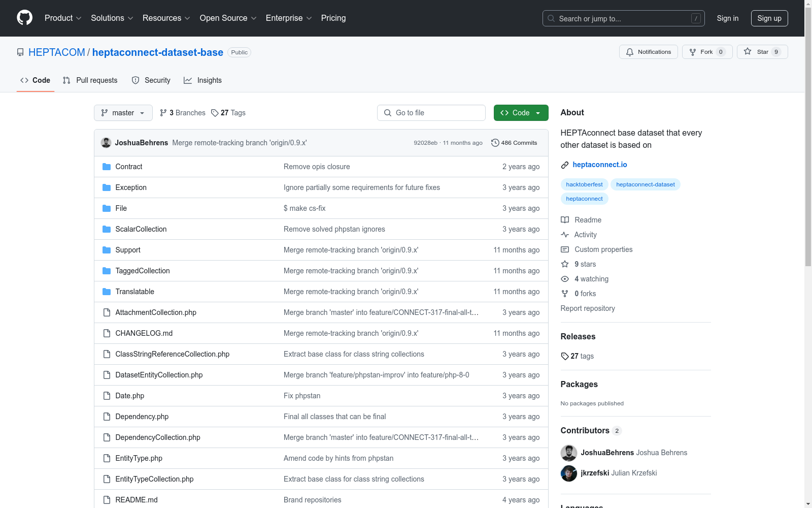Open jkrzefski contributor avatar
This screenshot has height=508, width=812.
pyautogui.click(x=569, y=473)
